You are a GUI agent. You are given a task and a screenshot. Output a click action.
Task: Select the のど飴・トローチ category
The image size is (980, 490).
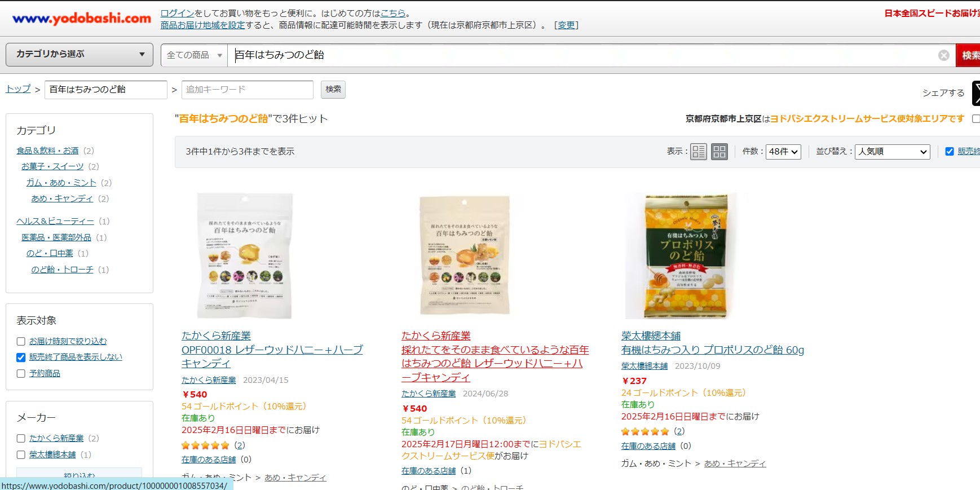click(x=62, y=270)
